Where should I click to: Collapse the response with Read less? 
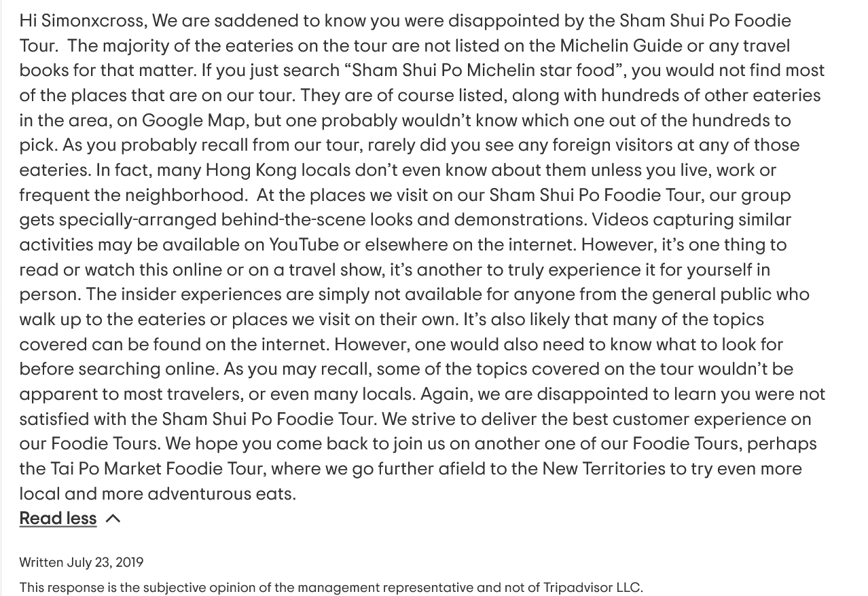pyautogui.click(x=58, y=519)
